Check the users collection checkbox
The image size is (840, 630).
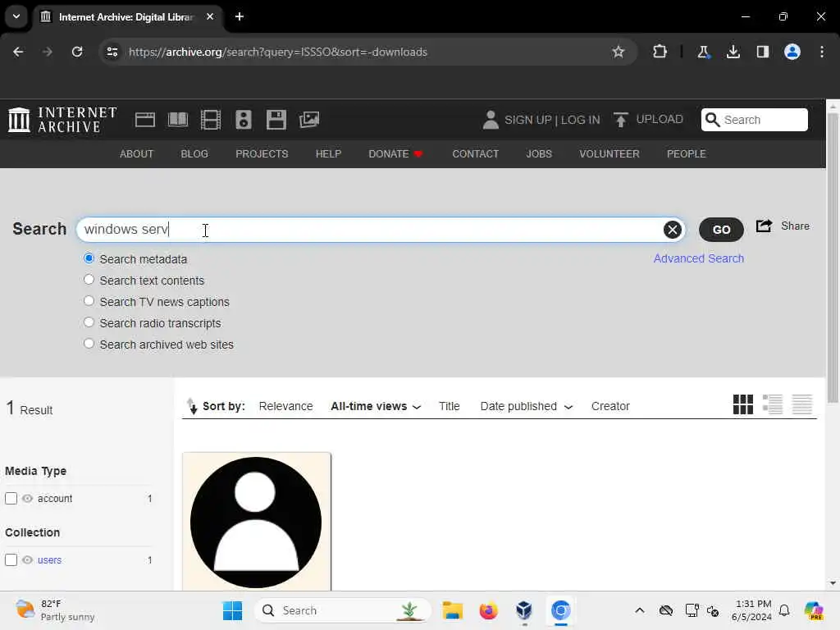(x=11, y=560)
